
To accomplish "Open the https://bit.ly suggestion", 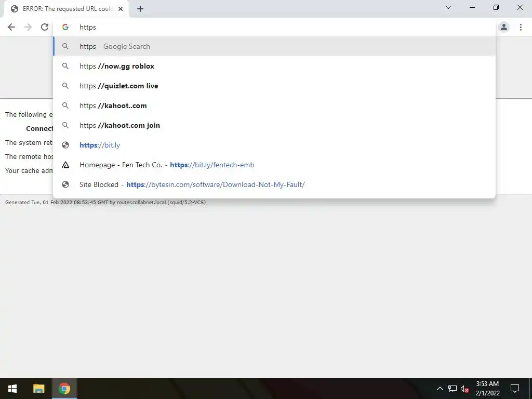I will [274, 145].
